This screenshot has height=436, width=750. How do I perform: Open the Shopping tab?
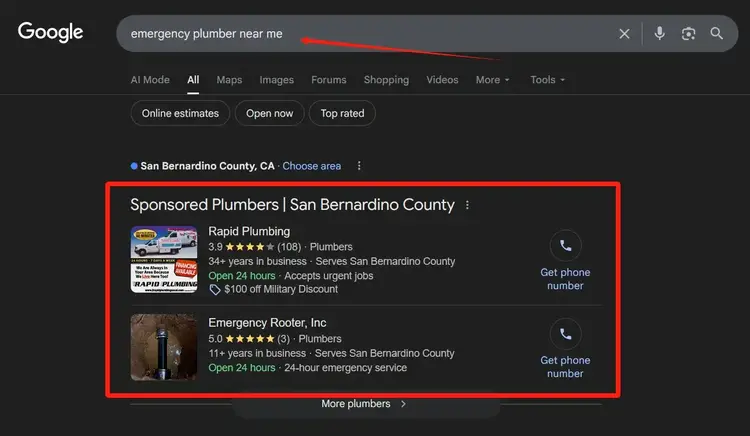[x=386, y=80]
